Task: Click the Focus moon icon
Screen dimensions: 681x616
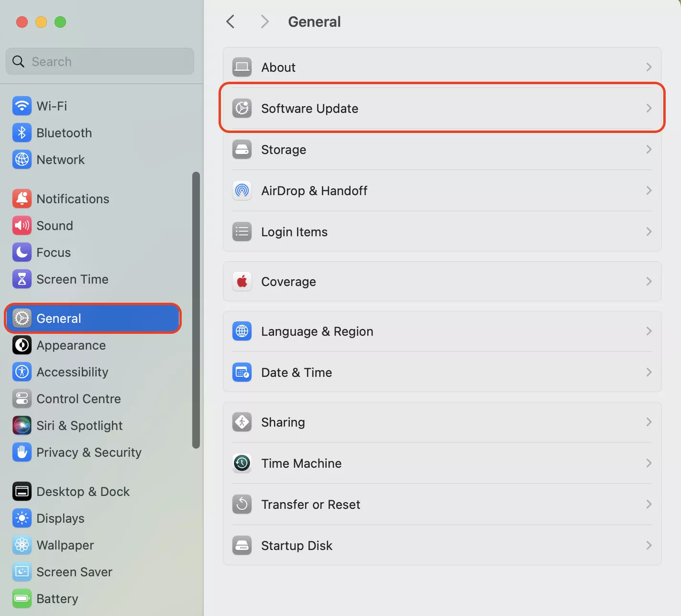Action: click(x=22, y=252)
